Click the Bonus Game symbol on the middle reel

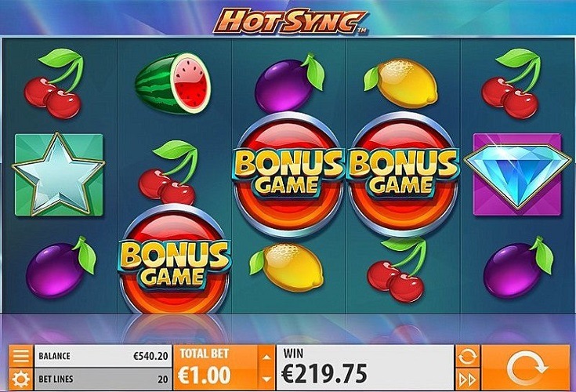tap(289, 174)
